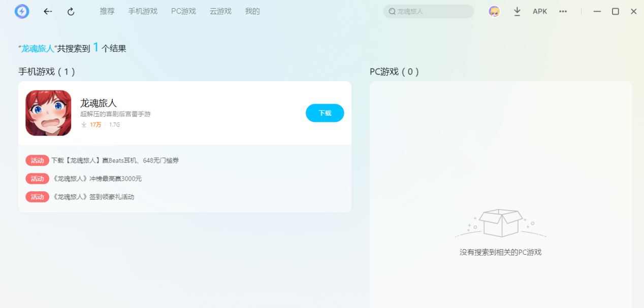Click the search magnifier icon

[x=392, y=11]
